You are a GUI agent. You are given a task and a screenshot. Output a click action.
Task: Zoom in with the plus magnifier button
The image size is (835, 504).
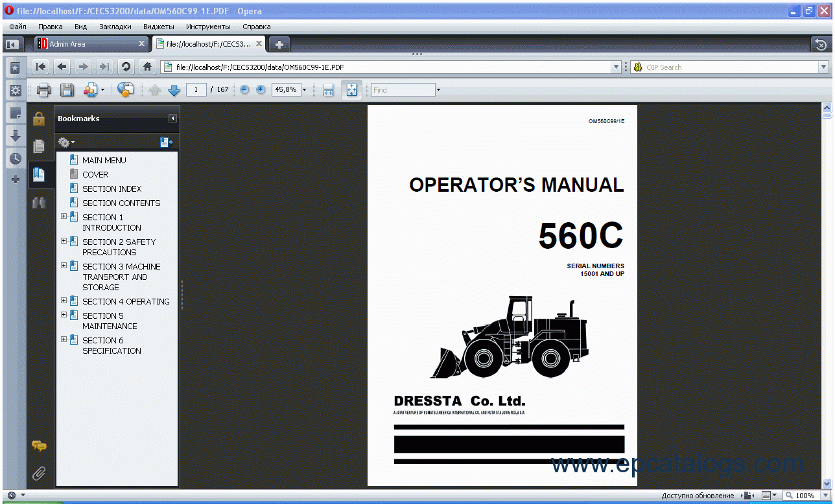[x=261, y=90]
